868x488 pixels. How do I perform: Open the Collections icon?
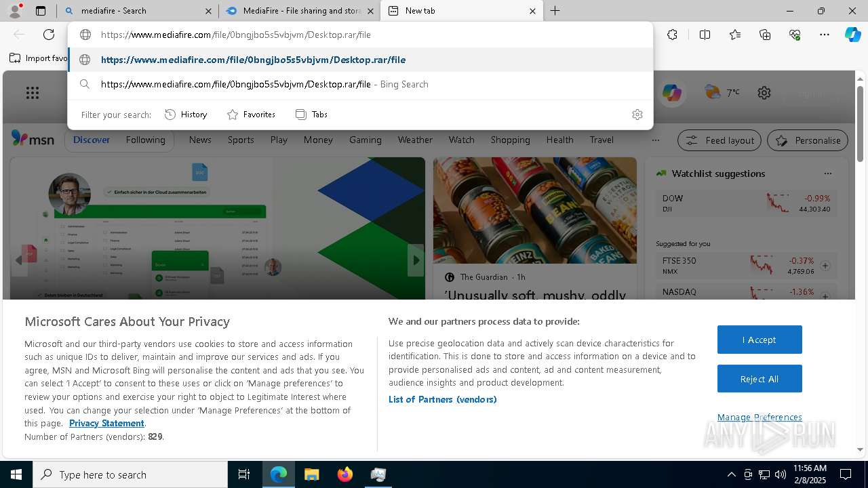click(765, 35)
